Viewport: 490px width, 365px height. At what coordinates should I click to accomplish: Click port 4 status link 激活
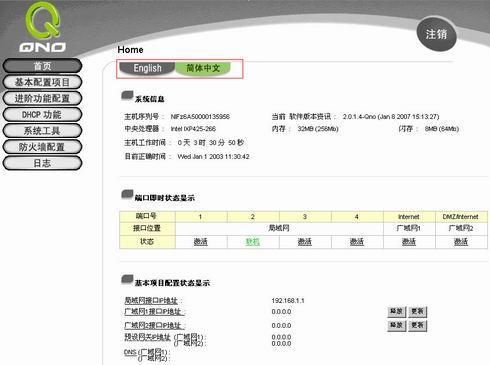(357, 242)
